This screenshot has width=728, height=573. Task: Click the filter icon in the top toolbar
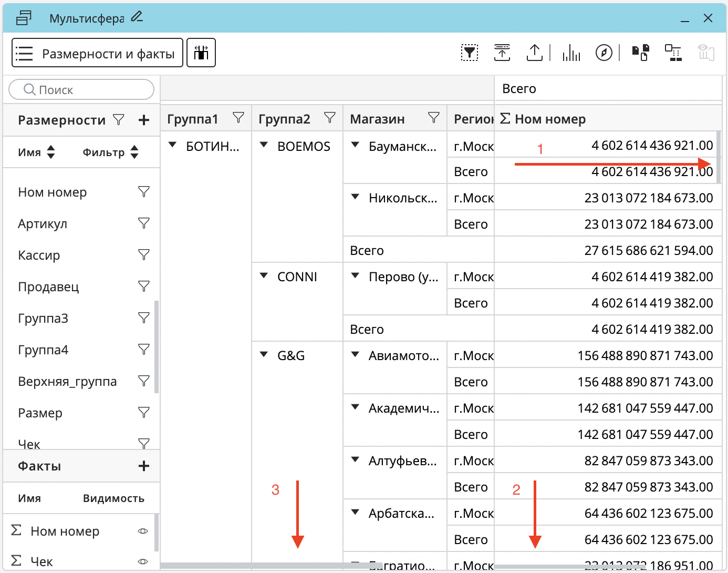click(x=469, y=53)
